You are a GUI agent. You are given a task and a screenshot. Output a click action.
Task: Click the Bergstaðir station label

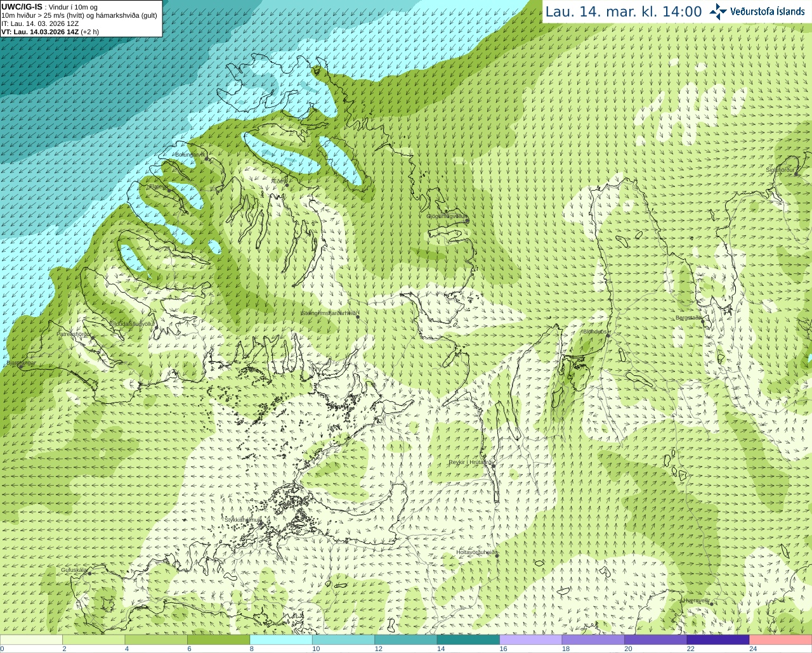coord(688,318)
